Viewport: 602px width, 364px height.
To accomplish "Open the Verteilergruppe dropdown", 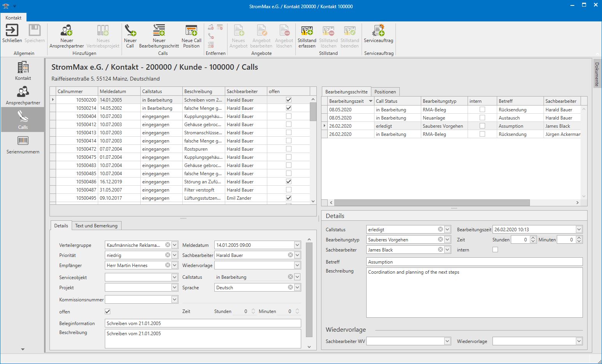I will pos(175,245).
